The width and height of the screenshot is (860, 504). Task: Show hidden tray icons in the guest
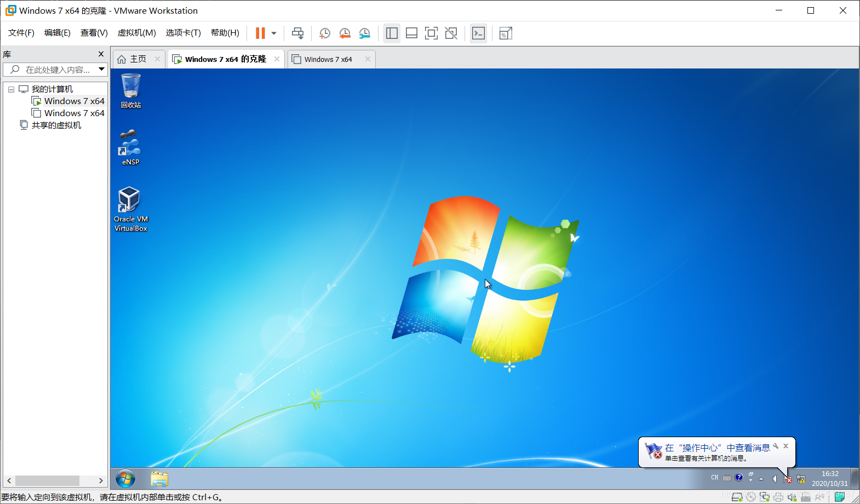[x=761, y=479]
